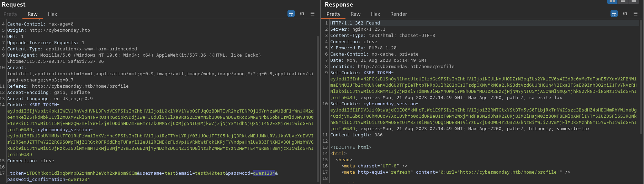
Task: Click X-Powered-By PHP/8.1.20 header
Action: pos(363,48)
